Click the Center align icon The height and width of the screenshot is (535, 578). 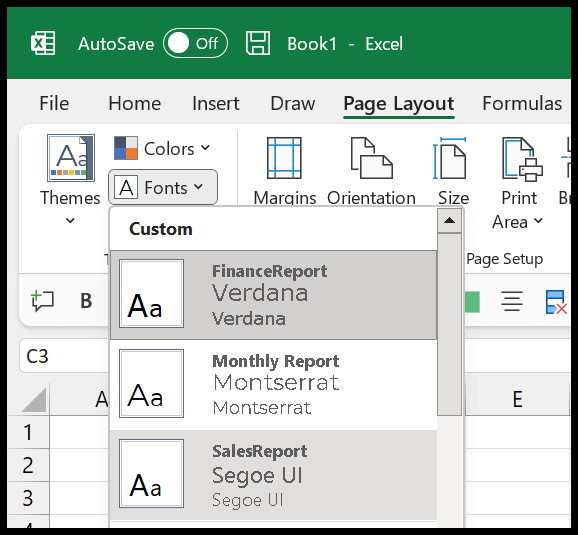[x=512, y=301]
